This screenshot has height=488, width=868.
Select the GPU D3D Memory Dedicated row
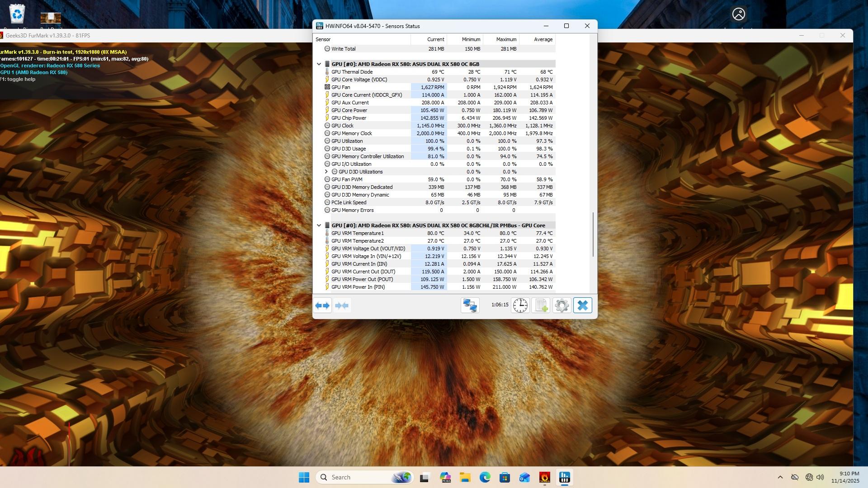(x=434, y=187)
